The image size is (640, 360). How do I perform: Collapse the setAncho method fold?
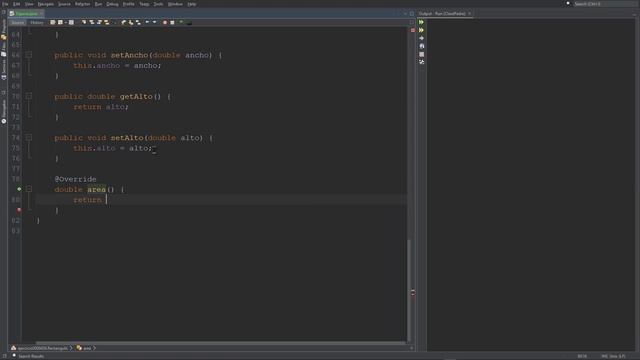[x=29, y=55]
